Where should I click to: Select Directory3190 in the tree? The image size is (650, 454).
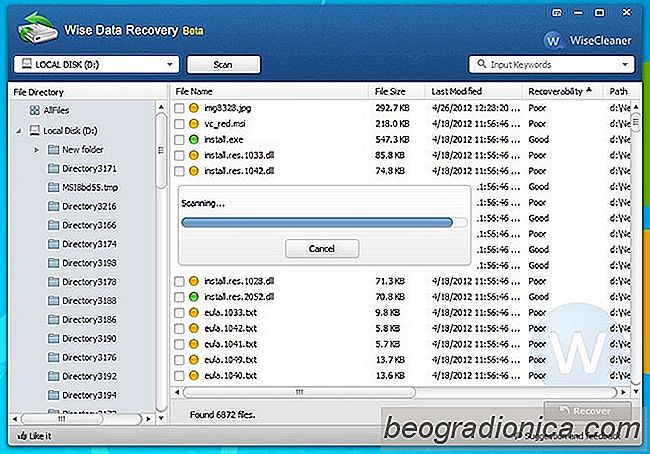click(89, 338)
